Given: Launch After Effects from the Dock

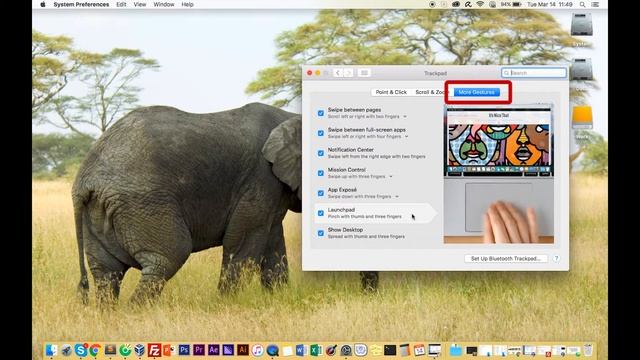Looking at the screenshot, I should [213, 350].
